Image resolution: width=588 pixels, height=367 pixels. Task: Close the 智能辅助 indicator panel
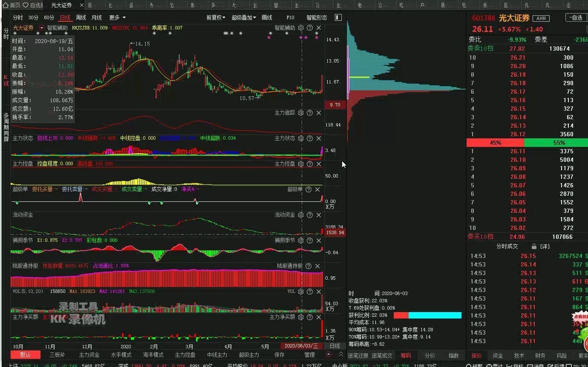[x=318, y=28]
